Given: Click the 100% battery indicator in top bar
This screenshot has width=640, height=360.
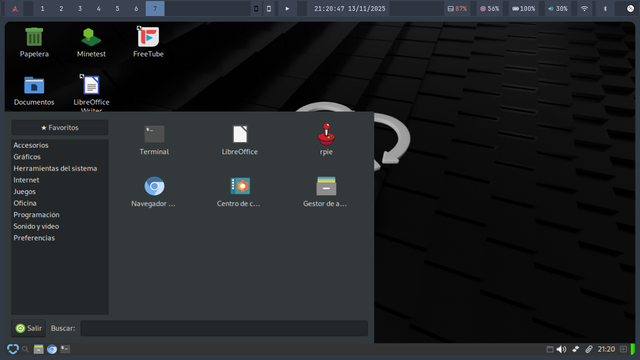Looking at the screenshot, I should coord(524,9).
